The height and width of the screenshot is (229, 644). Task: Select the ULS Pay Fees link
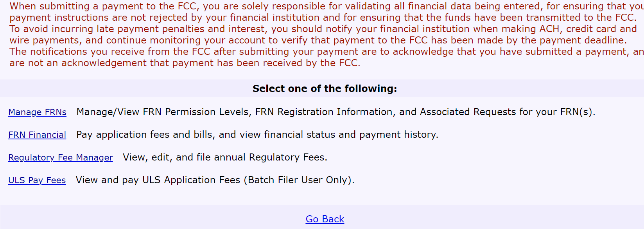pos(37,180)
